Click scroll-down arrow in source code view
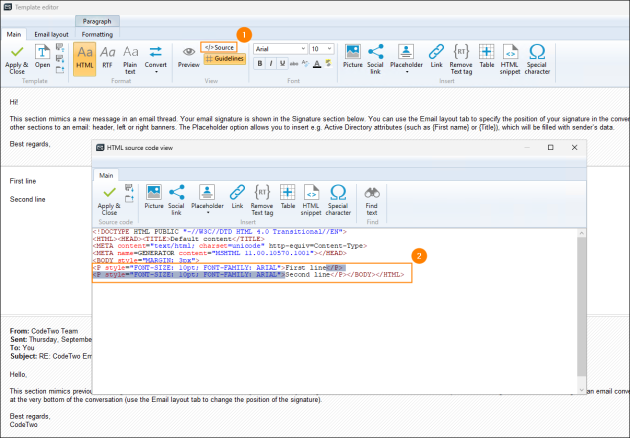 coord(581,390)
